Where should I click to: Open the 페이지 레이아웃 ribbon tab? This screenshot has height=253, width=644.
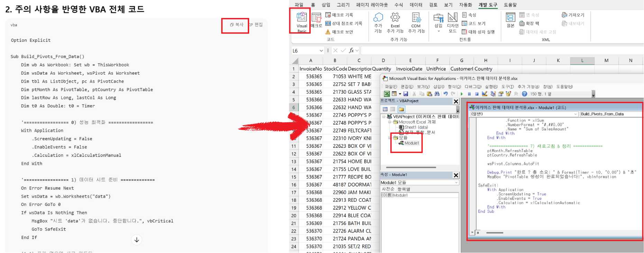[372, 4]
